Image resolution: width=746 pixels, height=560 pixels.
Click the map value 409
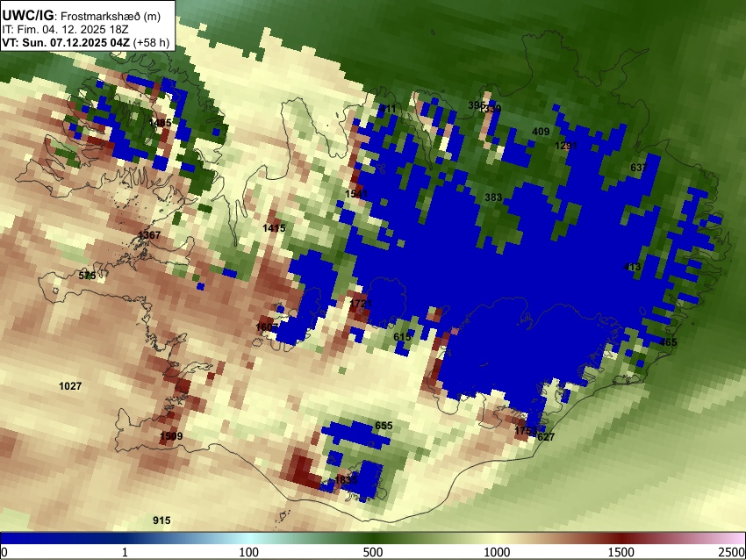click(x=541, y=132)
